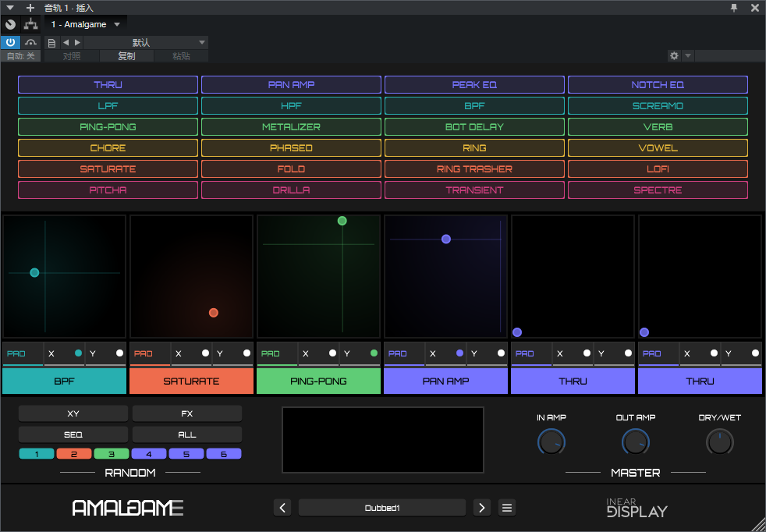The image size is (766, 532).
Task: Click the IN AMP knob
Action: click(x=551, y=442)
